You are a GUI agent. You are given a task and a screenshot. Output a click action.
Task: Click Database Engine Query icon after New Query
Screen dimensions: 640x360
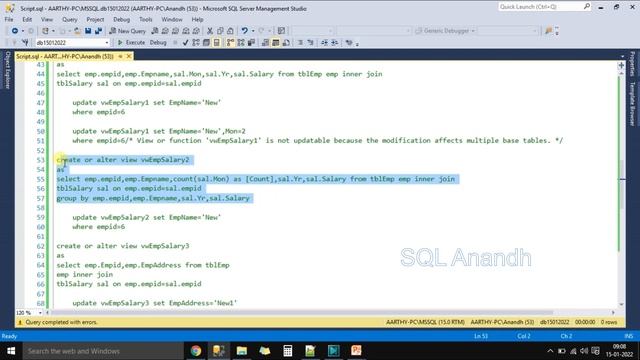point(155,31)
